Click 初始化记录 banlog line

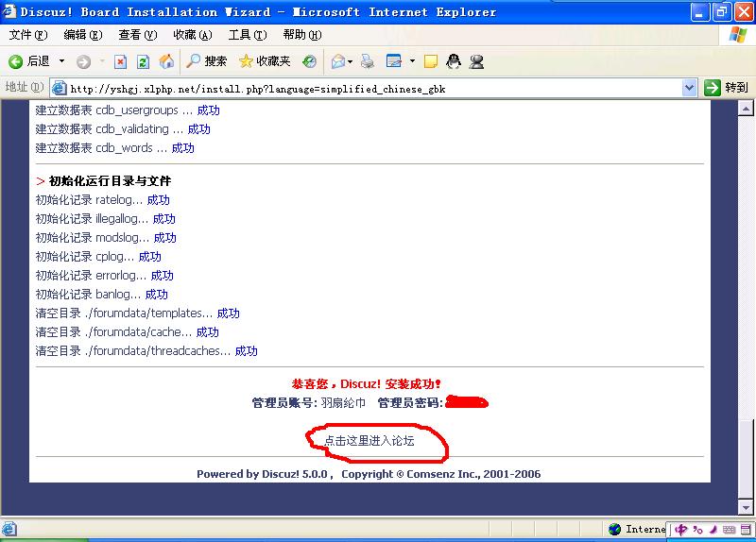coord(101,295)
